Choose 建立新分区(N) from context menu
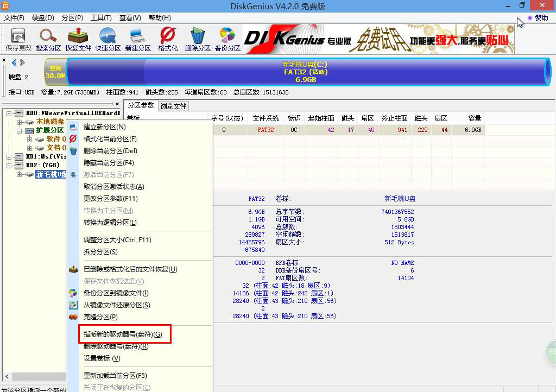This screenshot has width=556, height=392. pos(105,127)
